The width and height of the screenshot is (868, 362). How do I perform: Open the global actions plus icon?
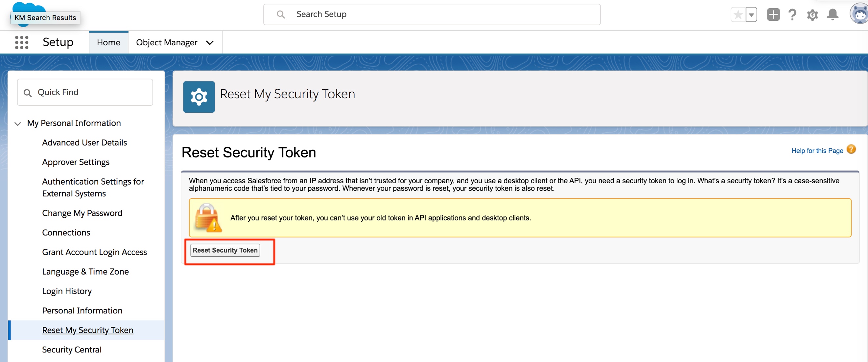point(773,14)
